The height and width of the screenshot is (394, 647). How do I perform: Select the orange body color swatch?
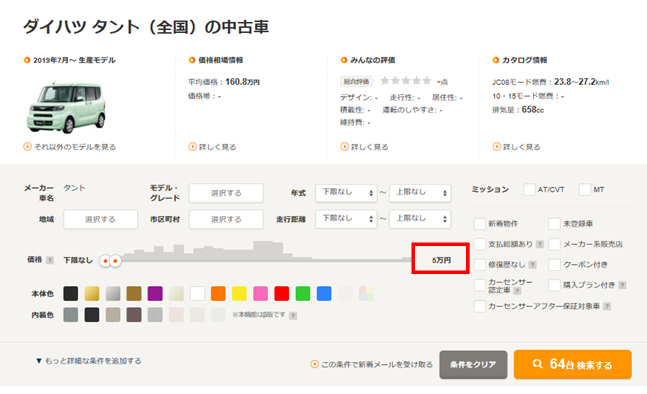pos(218,293)
